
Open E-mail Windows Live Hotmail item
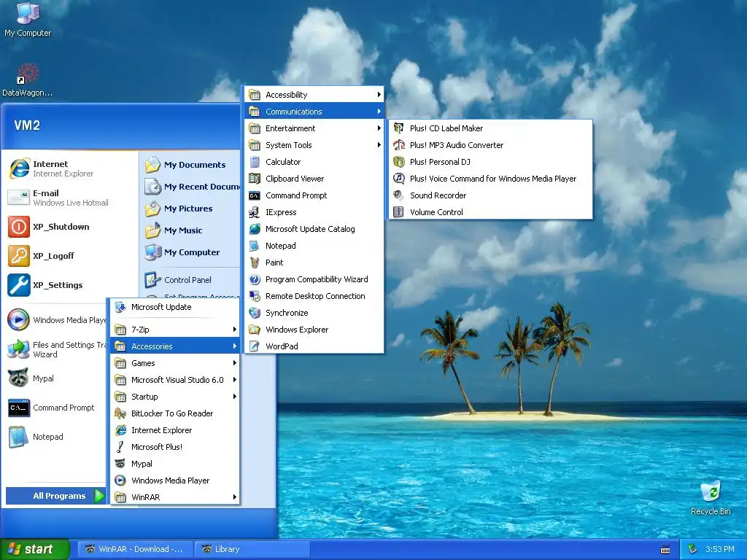tap(70, 198)
